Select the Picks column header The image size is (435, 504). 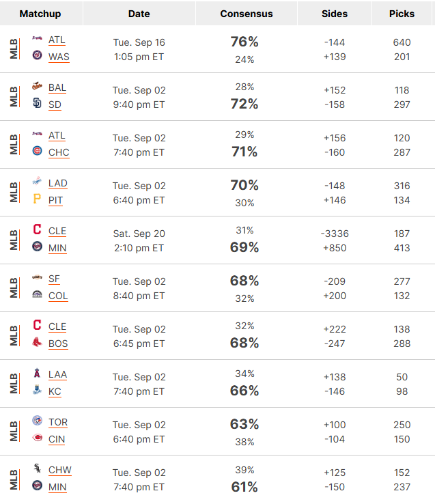click(x=402, y=14)
